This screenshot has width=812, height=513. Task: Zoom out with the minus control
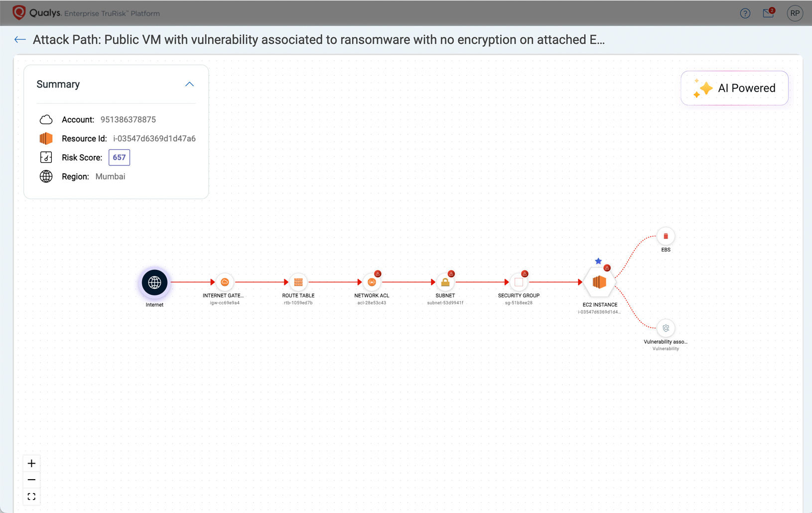pyautogui.click(x=31, y=480)
